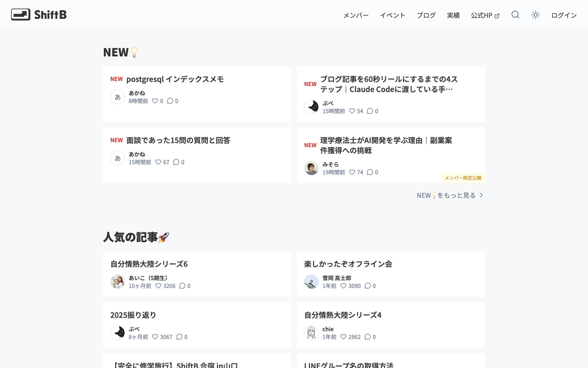The width and height of the screenshot is (588, 368).
Task: Click comment icon on 自分情熱大陸シリーズ6
Action: [x=182, y=286]
